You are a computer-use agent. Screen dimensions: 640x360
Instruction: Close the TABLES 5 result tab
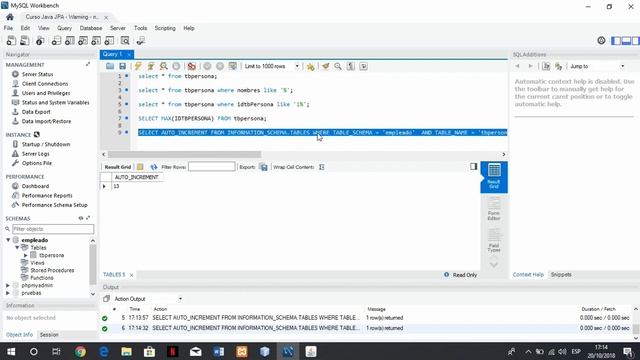point(131,275)
